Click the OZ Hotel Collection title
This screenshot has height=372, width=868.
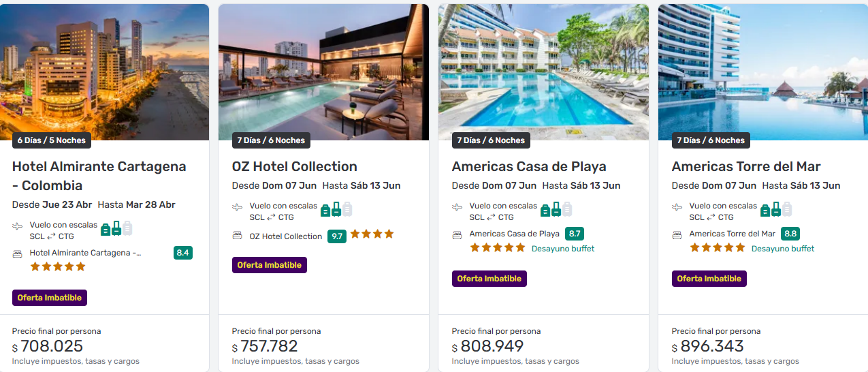coord(294,166)
